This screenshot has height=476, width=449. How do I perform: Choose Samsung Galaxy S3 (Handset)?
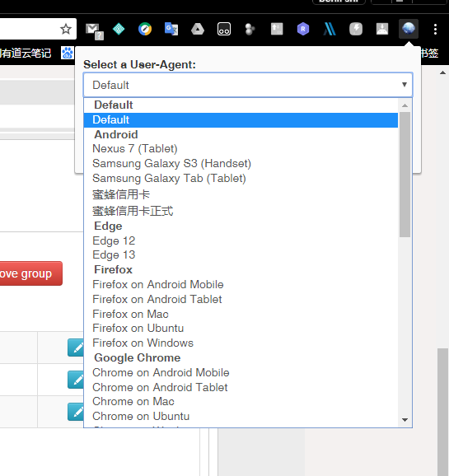point(241,164)
